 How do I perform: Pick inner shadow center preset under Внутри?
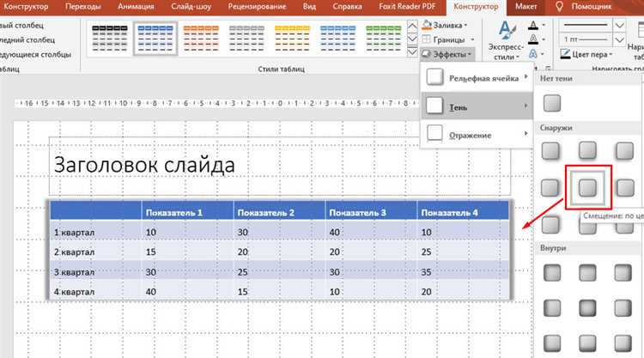point(587,308)
